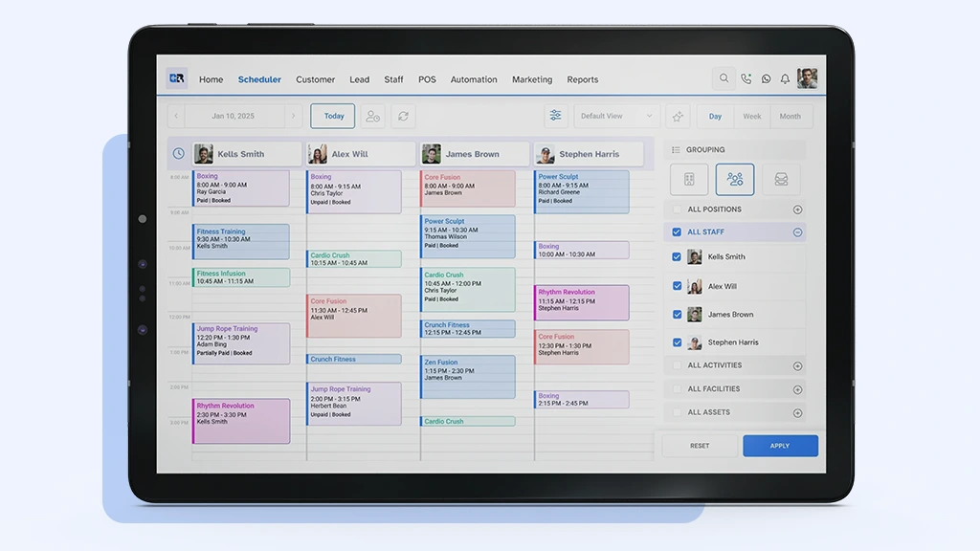Viewport: 980px width, 551px height.
Task: Open the search icon in top bar
Action: [x=724, y=79]
